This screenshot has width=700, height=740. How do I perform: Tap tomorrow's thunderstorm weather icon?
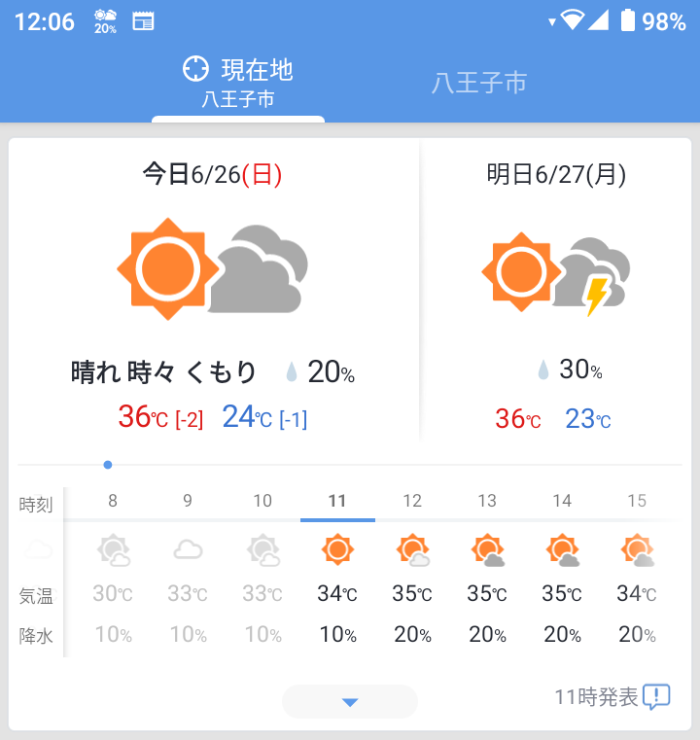556,272
